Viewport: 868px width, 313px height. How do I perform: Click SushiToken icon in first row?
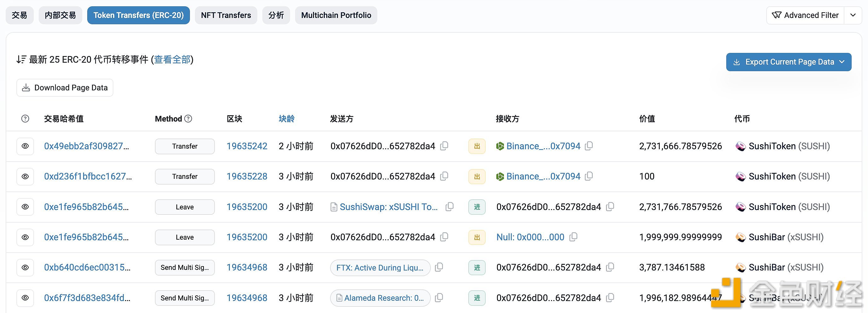[740, 146]
